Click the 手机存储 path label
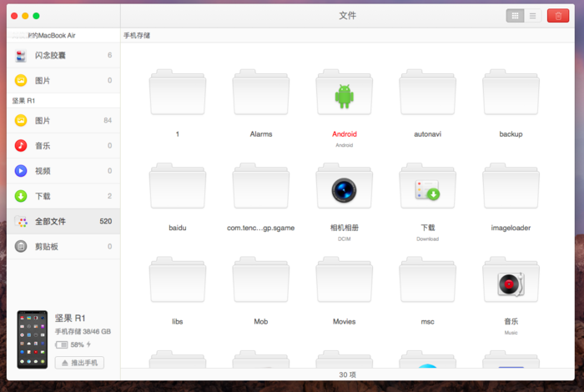The height and width of the screenshot is (392, 584). pyautogui.click(x=137, y=35)
